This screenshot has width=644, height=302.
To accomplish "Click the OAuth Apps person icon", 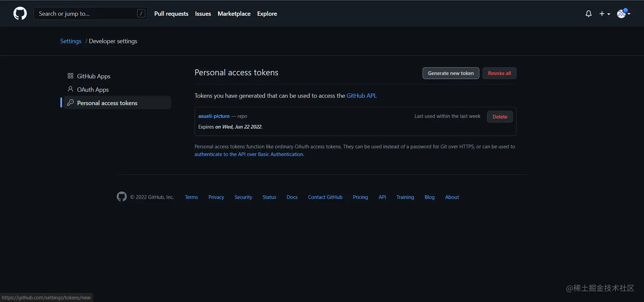I will [x=70, y=89].
